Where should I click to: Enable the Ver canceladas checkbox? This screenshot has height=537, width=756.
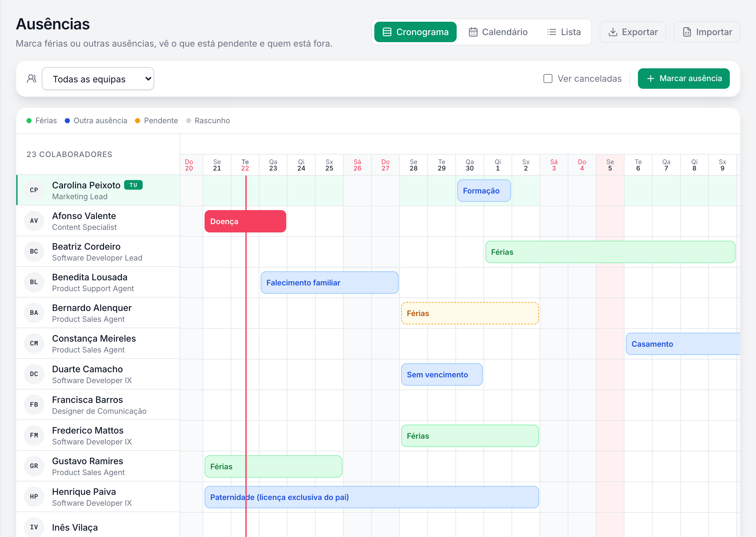tap(548, 79)
